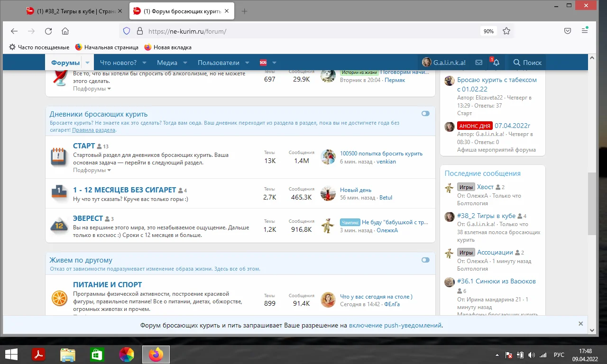Save the page to Pocket
607x364 pixels.
tap(567, 31)
